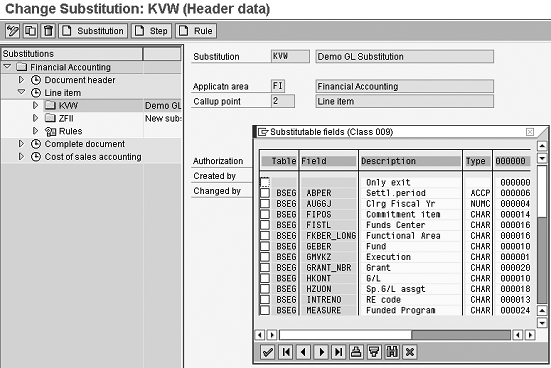The height and width of the screenshot is (368, 551).
Task: Jump to first page in dialog
Action: pos(286,352)
